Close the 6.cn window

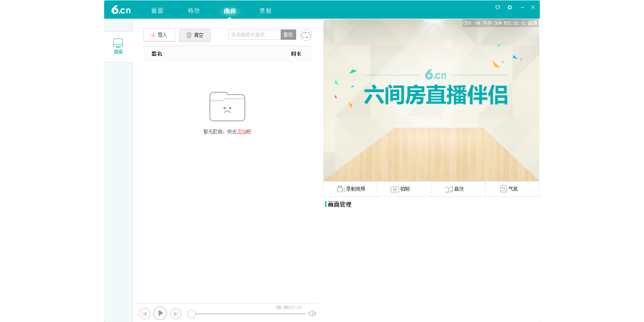pos(533,7)
